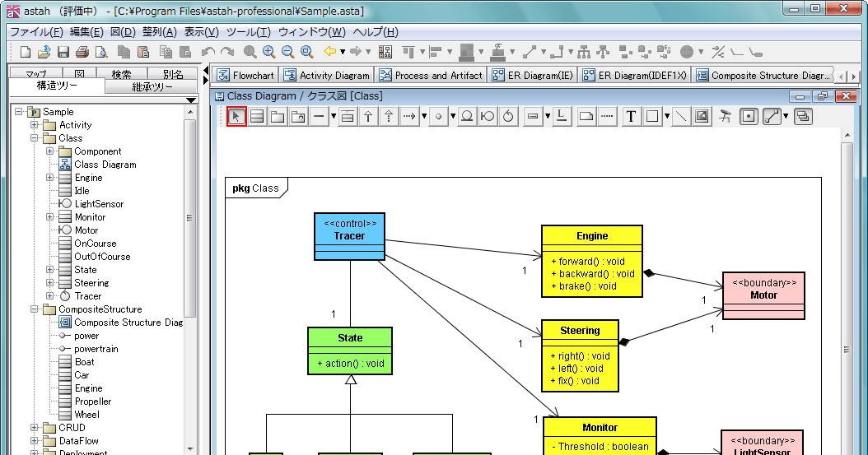Screen dimensions: 868x455
Task: Toggle the line style mode button
Action: (x=771, y=117)
